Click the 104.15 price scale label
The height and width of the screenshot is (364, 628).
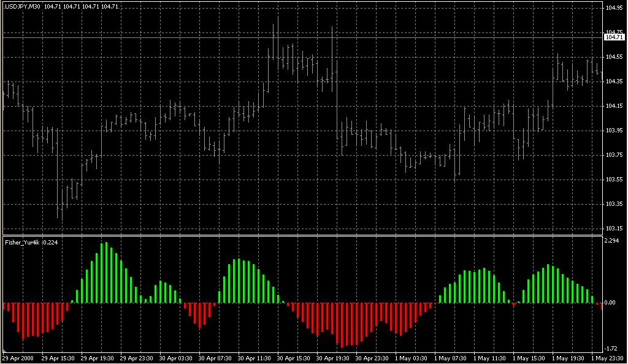[x=613, y=106]
